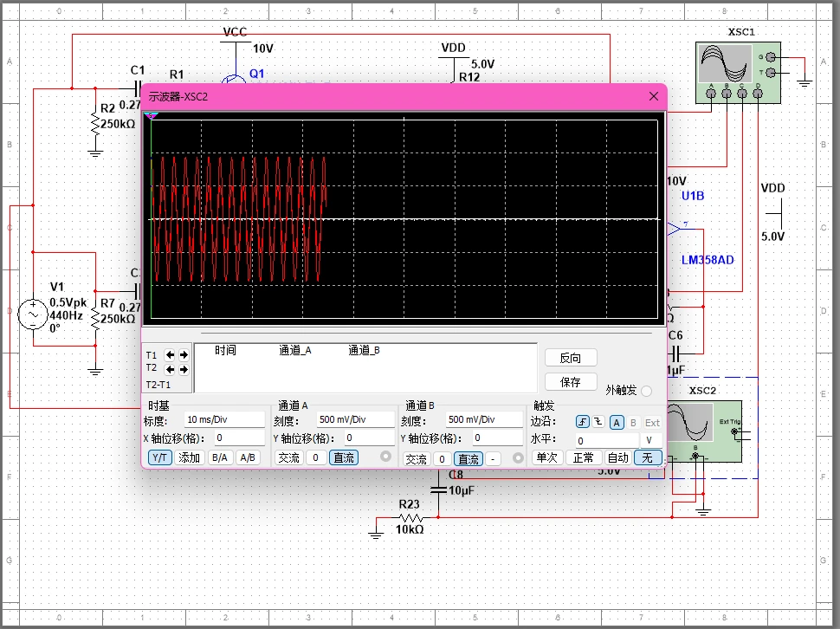Select the VDD 5.0V symbol near R12
The height and width of the screenshot is (629, 840).
click(455, 56)
